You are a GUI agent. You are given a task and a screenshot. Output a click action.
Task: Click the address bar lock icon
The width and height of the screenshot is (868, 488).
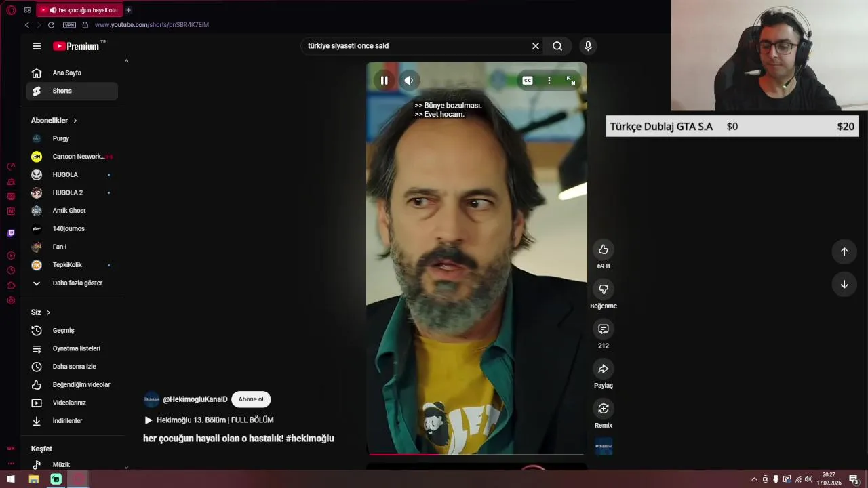(x=85, y=25)
